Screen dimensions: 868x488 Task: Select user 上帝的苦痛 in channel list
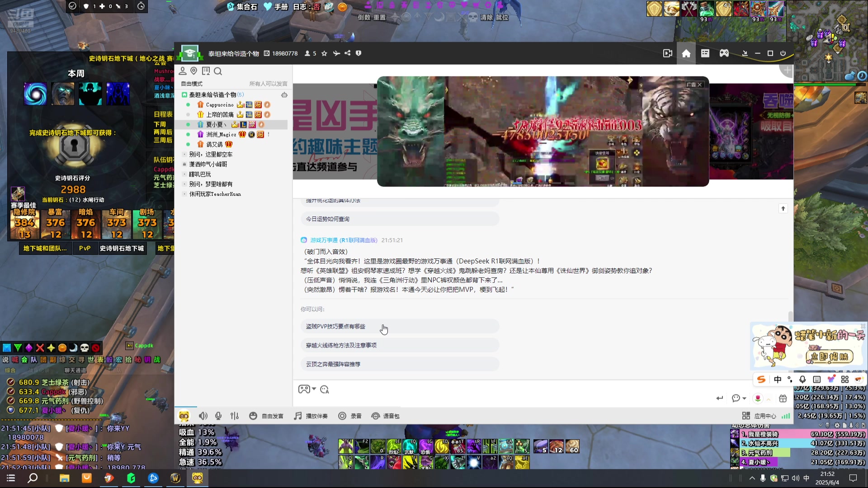(220, 115)
